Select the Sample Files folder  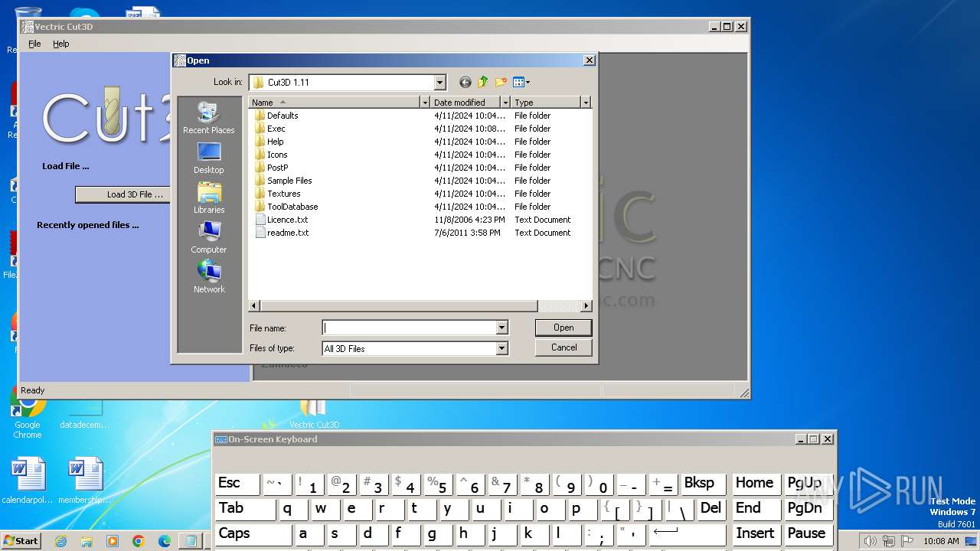point(289,181)
